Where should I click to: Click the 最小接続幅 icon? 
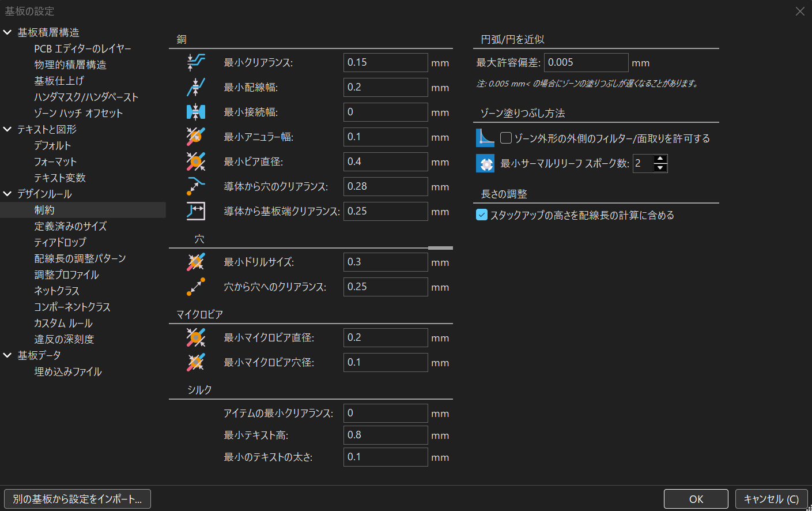tap(196, 112)
